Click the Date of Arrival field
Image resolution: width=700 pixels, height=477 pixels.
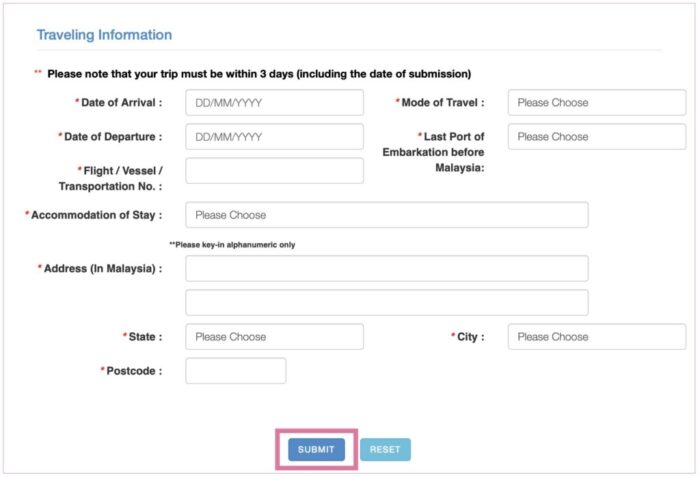click(275, 102)
